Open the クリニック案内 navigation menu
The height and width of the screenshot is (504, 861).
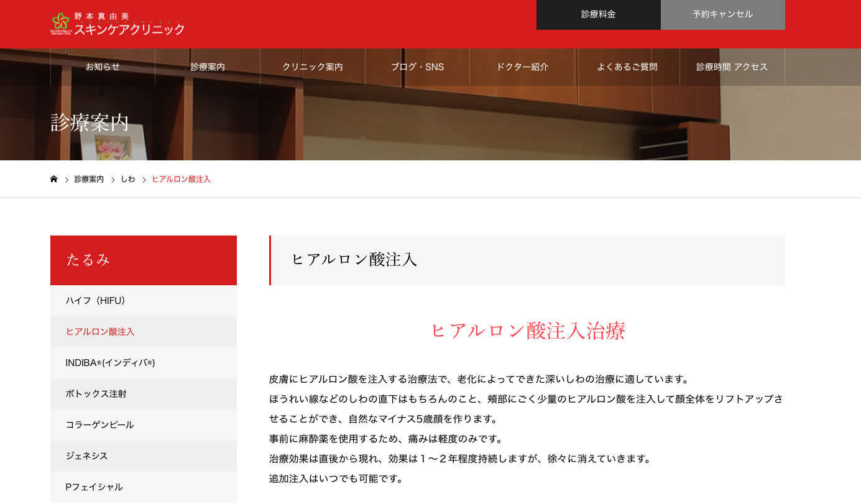tap(312, 66)
